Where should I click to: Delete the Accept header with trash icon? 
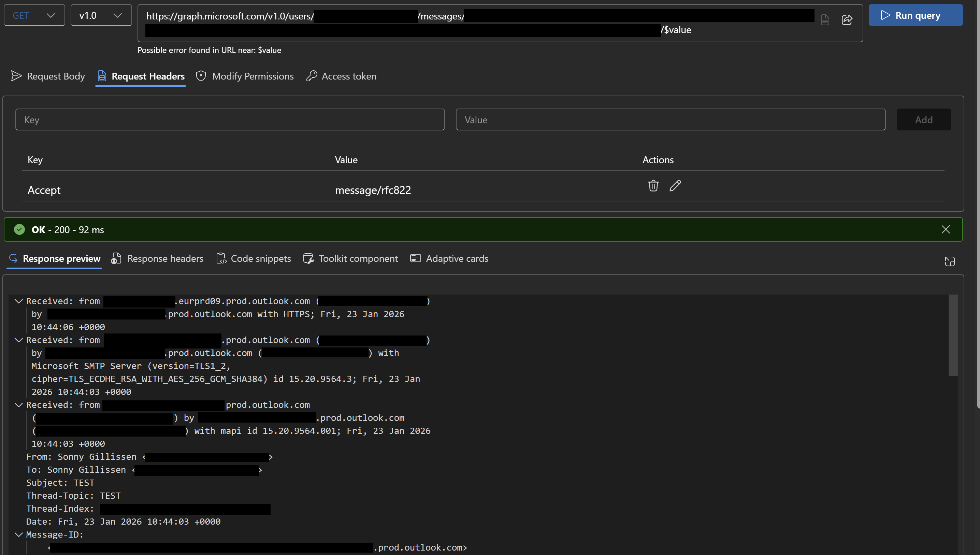[x=653, y=186]
